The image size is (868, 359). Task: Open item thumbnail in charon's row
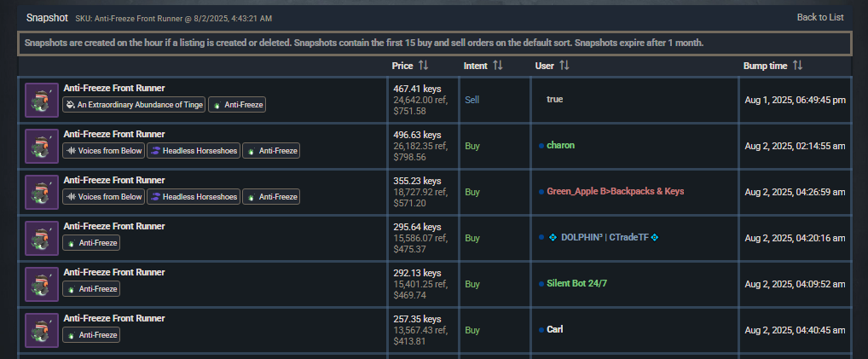pyautogui.click(x=42, y=147)
